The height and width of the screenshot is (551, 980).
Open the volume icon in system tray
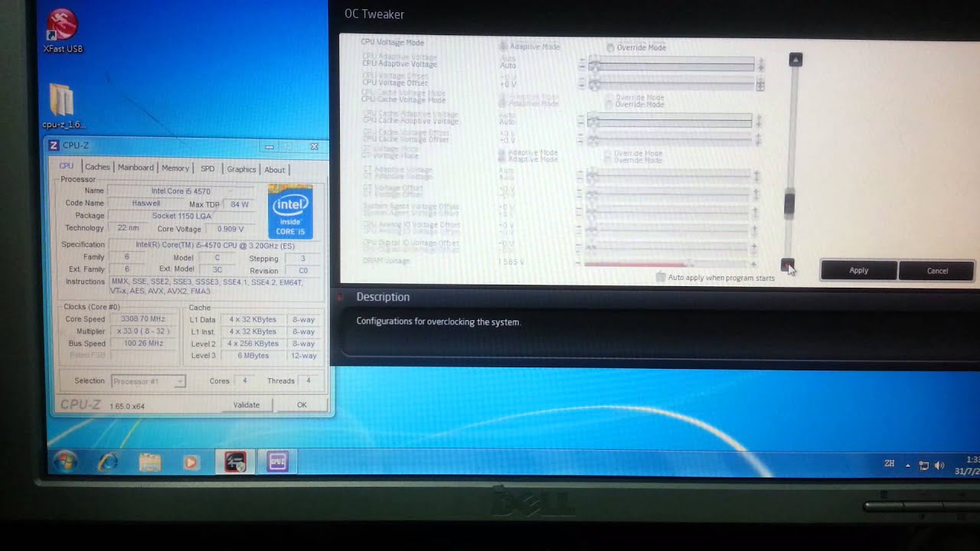click(x=940, y=465)
